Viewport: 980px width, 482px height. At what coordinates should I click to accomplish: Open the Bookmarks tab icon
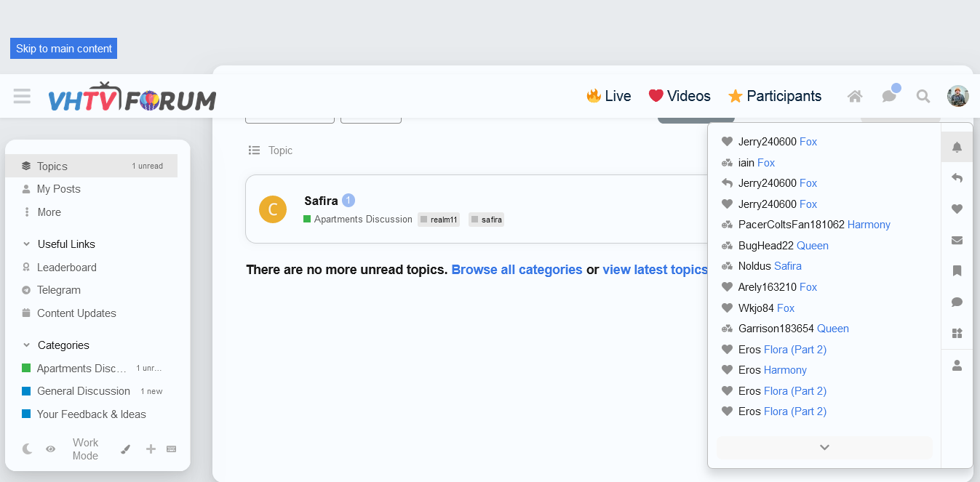957,271
